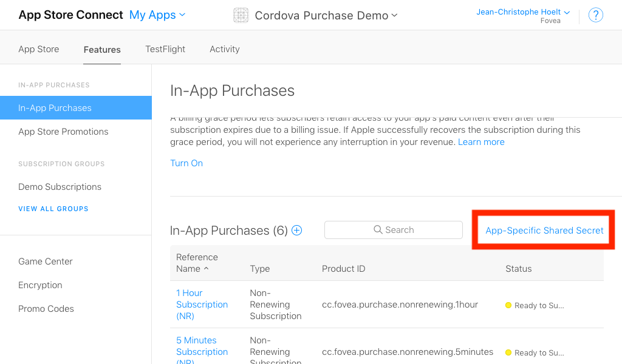Click the help question mark icon

pos(595,15)
